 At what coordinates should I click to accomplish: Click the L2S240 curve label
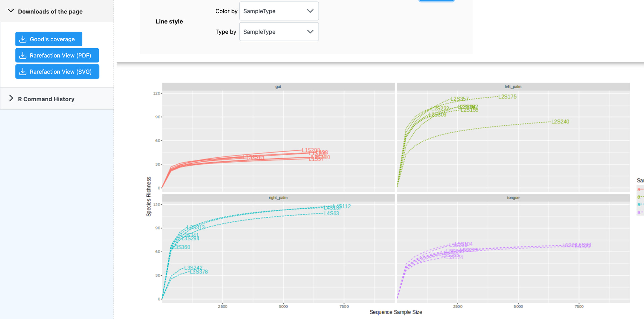click(x=560, y=122)
